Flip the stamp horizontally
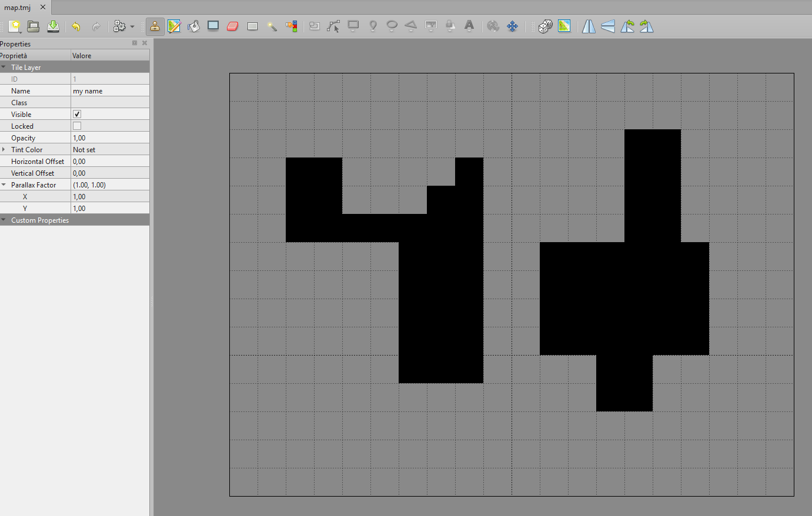 [589, 26]
